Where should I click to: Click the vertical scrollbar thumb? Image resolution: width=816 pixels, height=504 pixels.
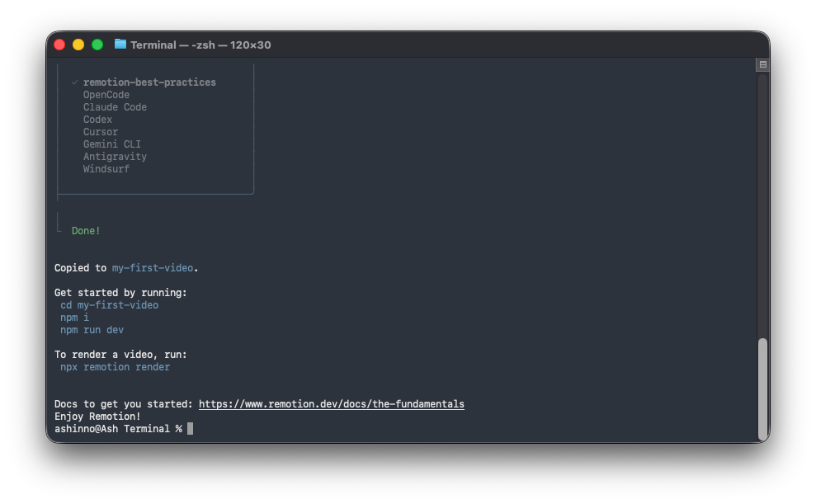tap(762, 388)
